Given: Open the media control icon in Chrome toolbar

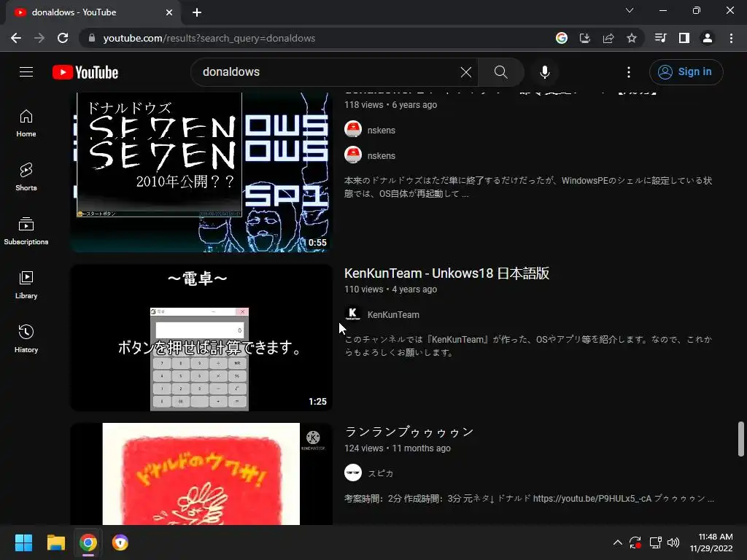Looking at the screenshot, I should 661,38.
